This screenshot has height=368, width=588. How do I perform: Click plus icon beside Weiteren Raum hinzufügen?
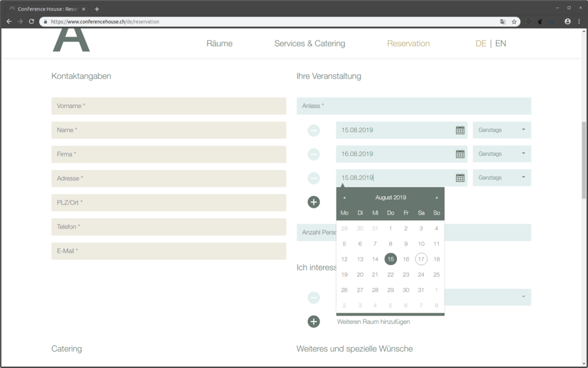(314, 321)
